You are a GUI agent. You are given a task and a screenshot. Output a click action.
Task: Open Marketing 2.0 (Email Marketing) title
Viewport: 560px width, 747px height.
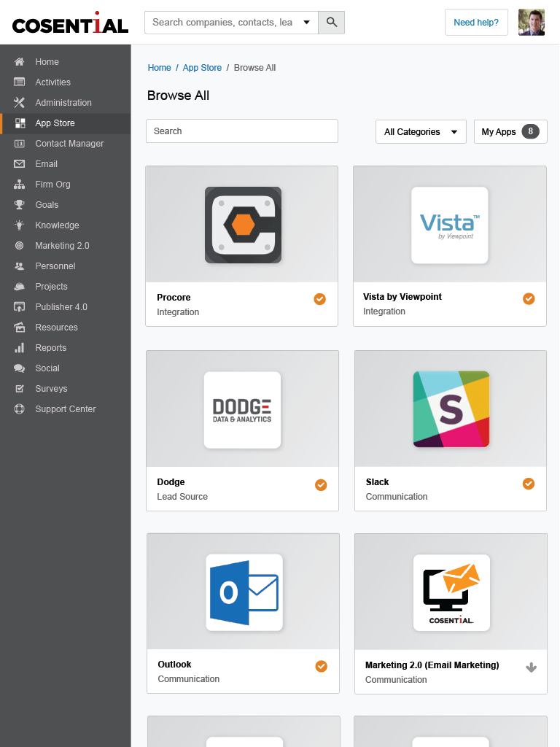(432, 665)
